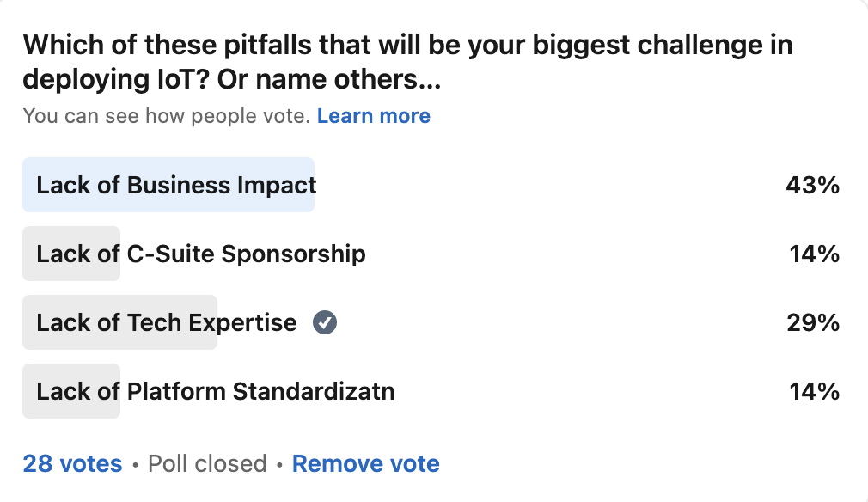Viewport: 868px width, 502px height.
Task: Click the checkmark icon beside Lack of Tech Expertise
Action: click(325, 323)
